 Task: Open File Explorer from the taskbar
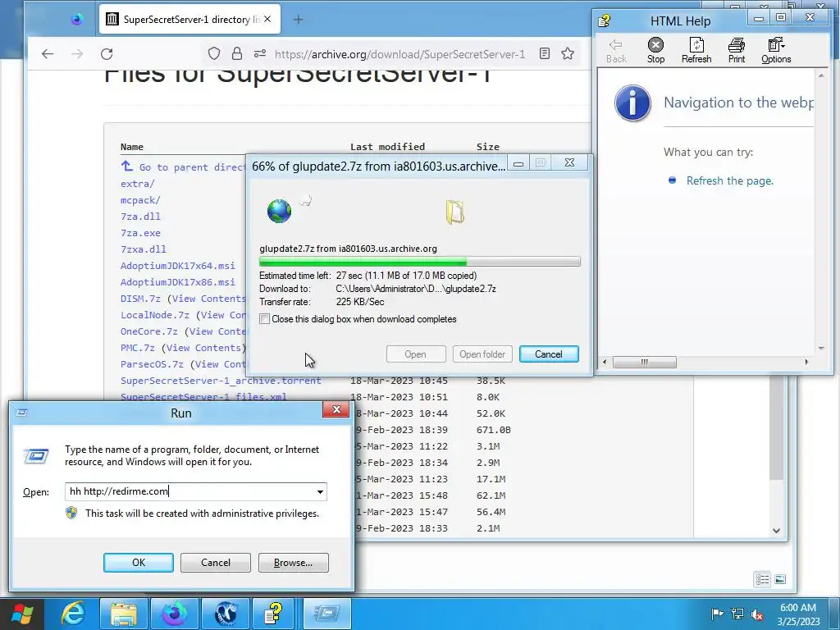[x=124, y=614]
